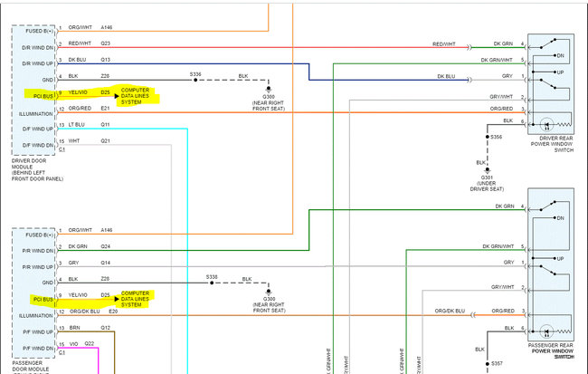Select the WHT Q21 wire label
The height and width of the screenshot is (374, 588).
click(90, 140)
